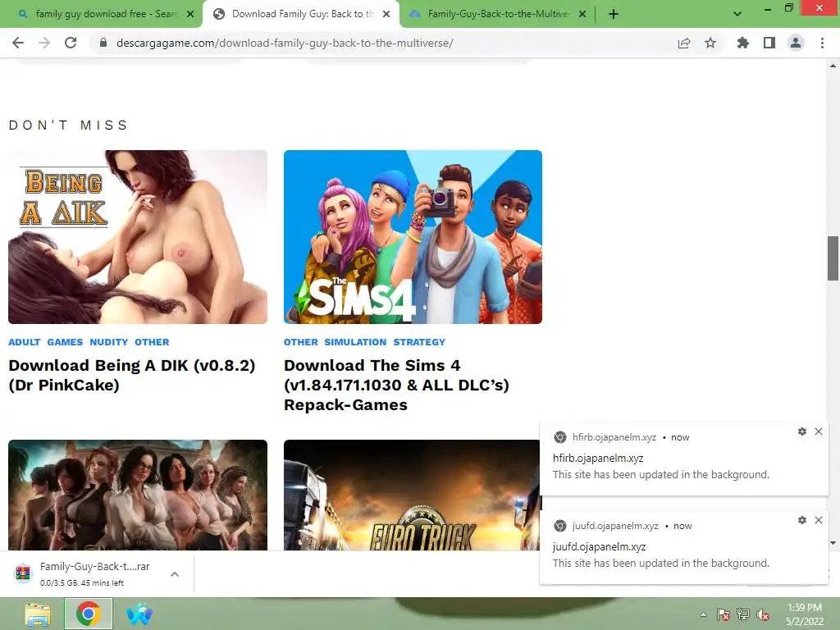840x630 pixels.
Task: Open juufd.ojapanelm.xyz notification settings gear
Action: pyautogui.click(x=802, y=520)
